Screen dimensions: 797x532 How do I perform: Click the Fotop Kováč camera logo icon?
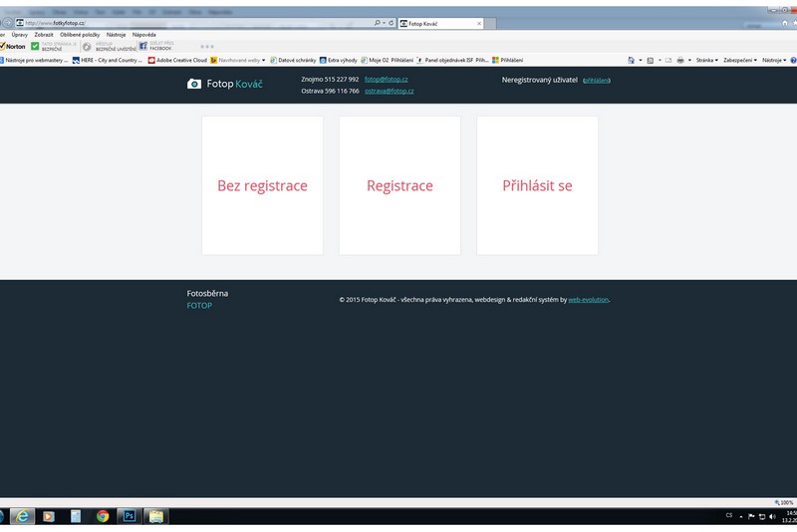pyautogui.click(x=193, y=85)
